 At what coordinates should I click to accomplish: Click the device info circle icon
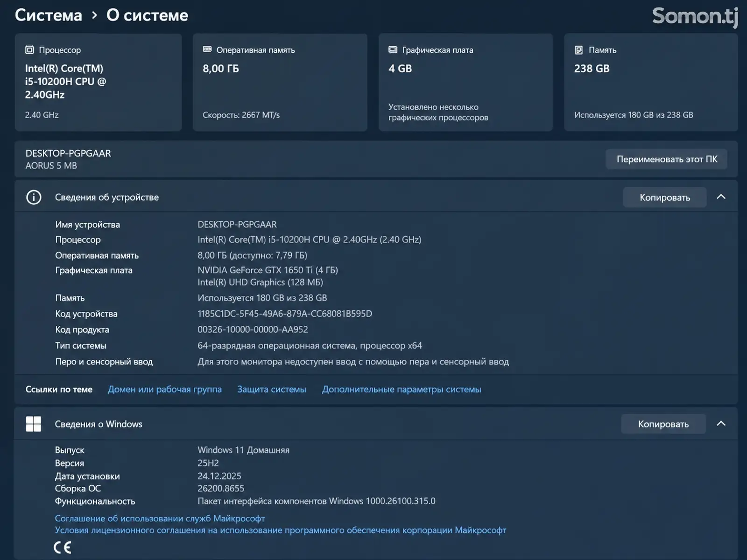click(34, 197)
